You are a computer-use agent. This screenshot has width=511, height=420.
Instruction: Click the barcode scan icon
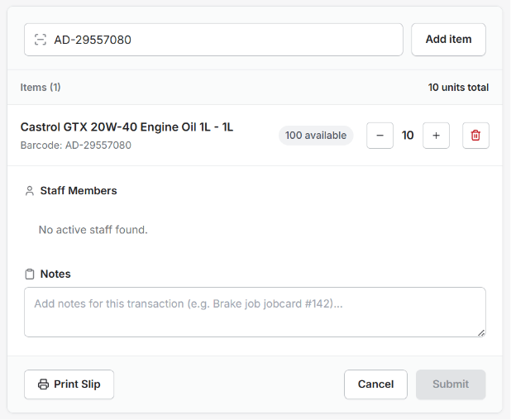point(41,40)
